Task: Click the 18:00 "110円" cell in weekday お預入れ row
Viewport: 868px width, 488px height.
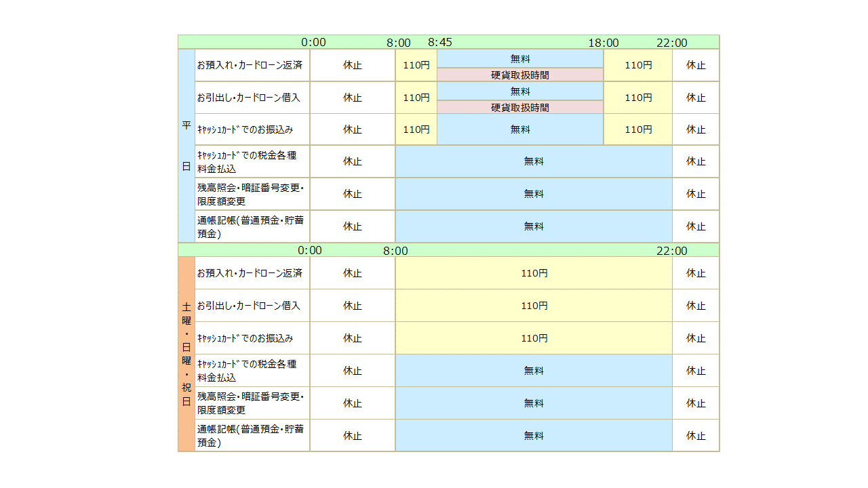Action: (638, 66)
